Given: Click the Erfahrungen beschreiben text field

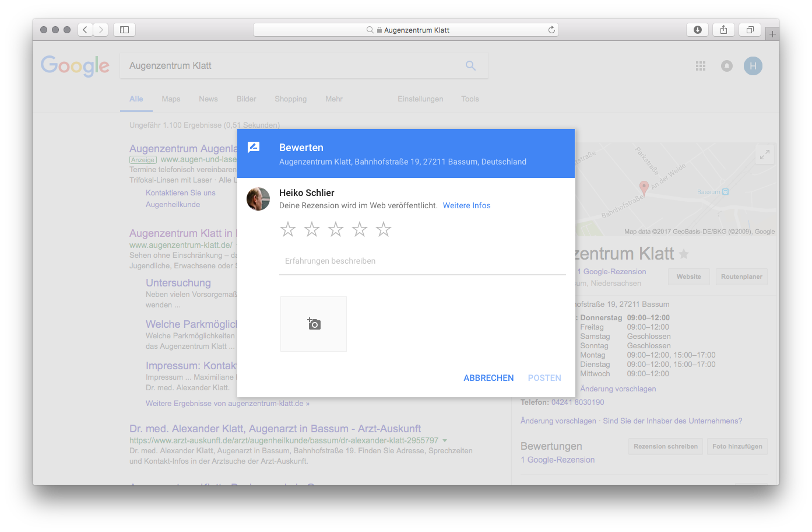Looking at the screenshot, I should (423, 261).
